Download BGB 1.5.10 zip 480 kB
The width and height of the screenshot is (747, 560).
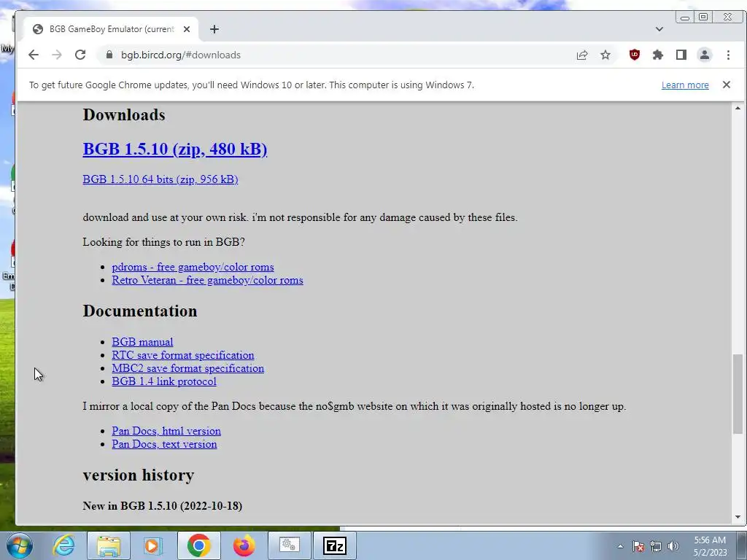pyautogui.click(x=175, y=149)
